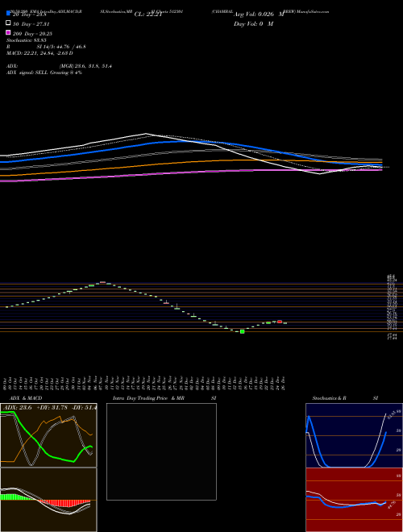Click the 'ADX signal: SELL Growing @ 4%' text
The width and height of the screenshot is (403, 532).
pyautogui.click(x=44, y=73)
